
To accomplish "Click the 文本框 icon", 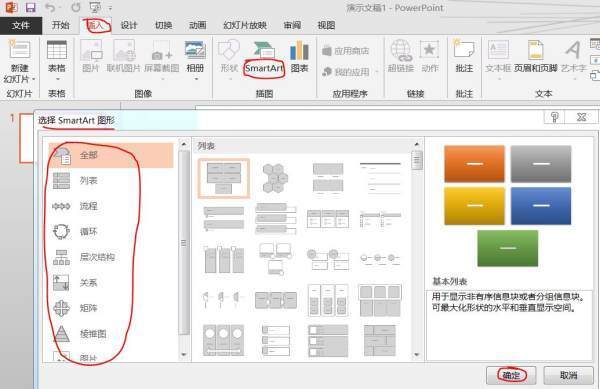I will click(498, 50).
